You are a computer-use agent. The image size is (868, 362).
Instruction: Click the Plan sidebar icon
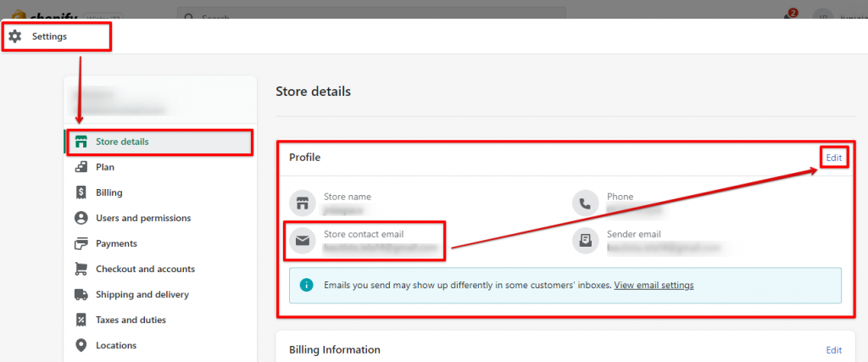click(81, 167)
